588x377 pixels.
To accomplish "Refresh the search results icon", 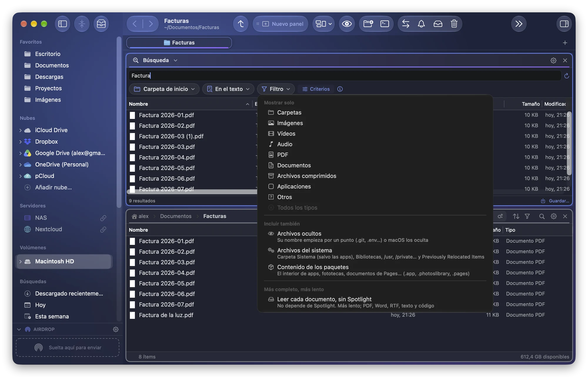I will pos(567,76).
